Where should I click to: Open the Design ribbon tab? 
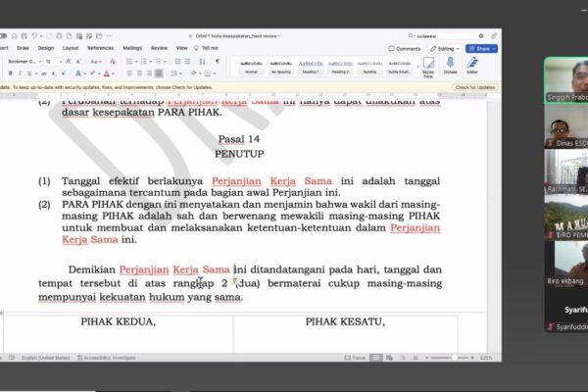(46, 48)
